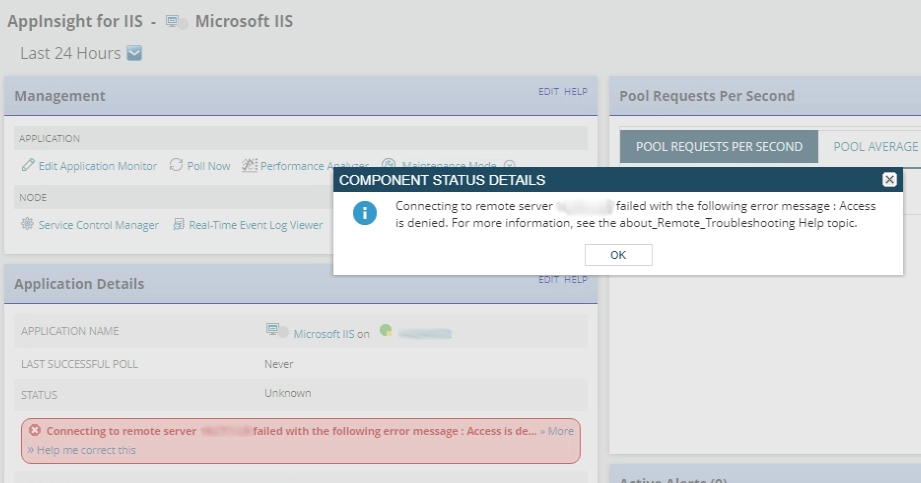Click the NODE section label in Management
The width and height of the screenshot is (921, 483).
(x=33, y=197)
